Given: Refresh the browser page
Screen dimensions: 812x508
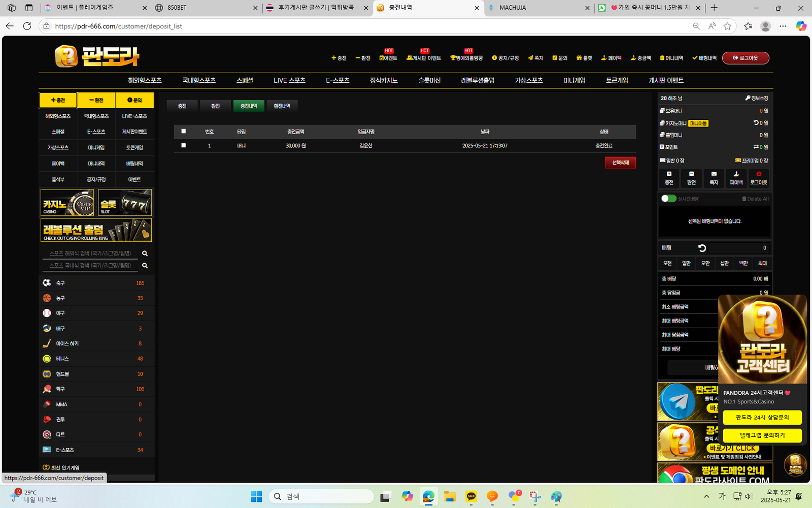Looking at the screenshot, I should click(x=27, y=26).
